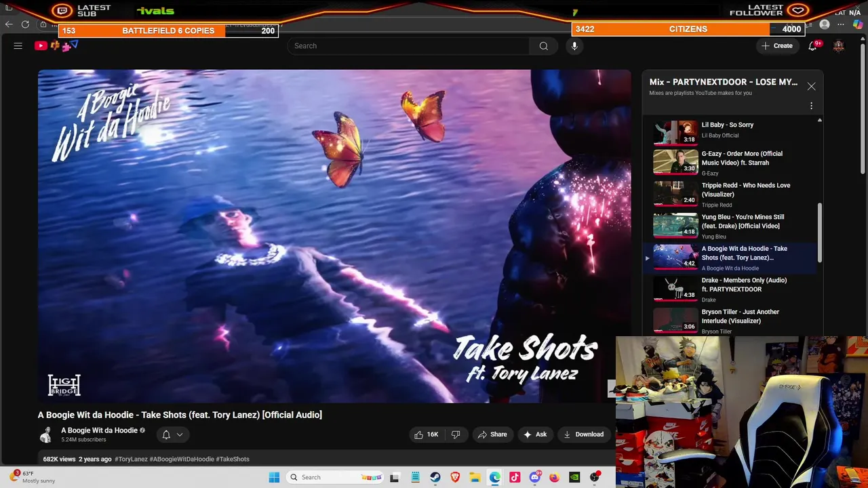Play Drake - Members Only (Audio)
The width and height of the screenshot is (868, 488).
(731, 289)
